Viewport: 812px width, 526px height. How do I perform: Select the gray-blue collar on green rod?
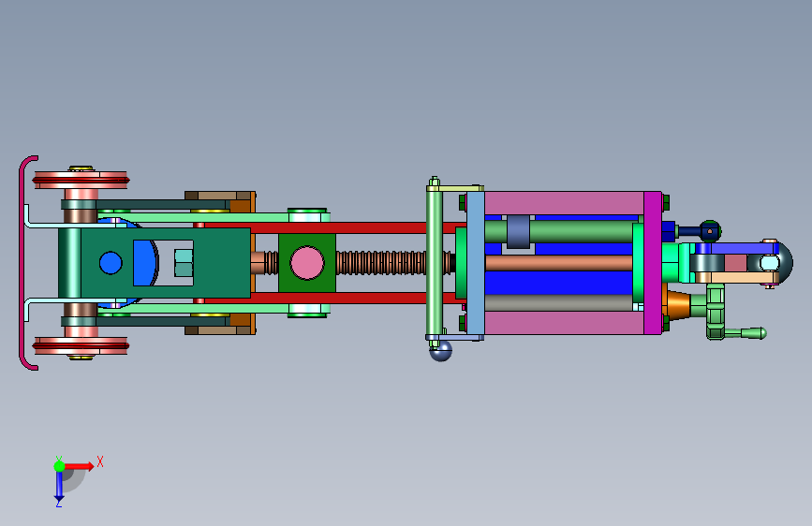coord(518,231)
